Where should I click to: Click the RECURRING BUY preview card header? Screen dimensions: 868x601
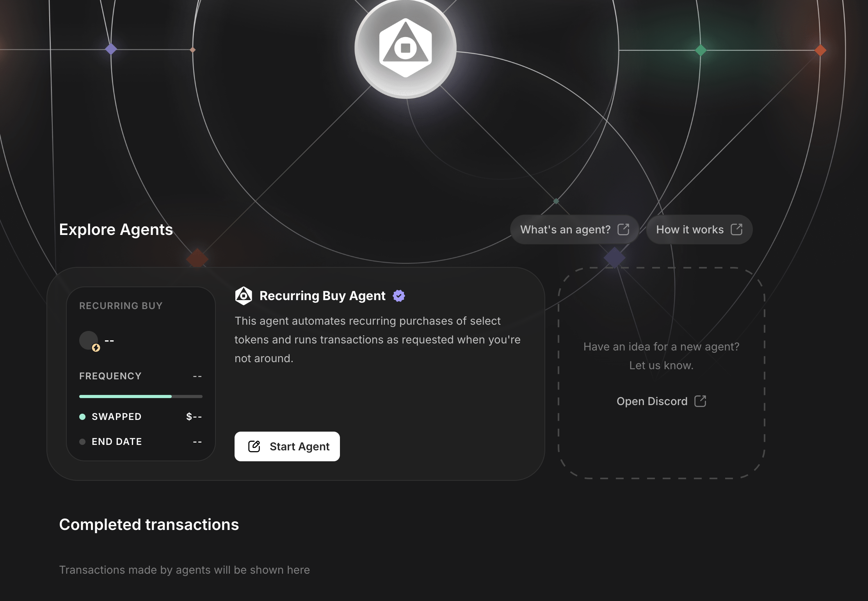pyautogui.click(x=121, y=306)
